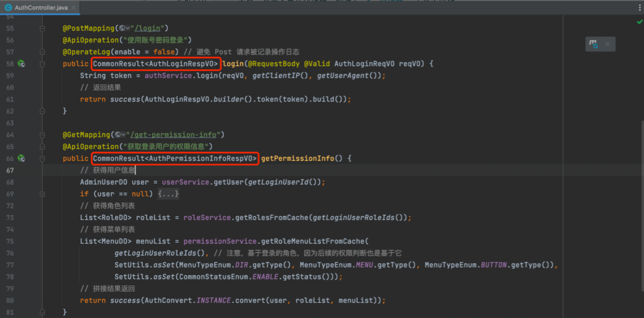The image size is (644, 318).
Task: Dismiss the Maven reload floating popup
Action: tap(607, 44)
